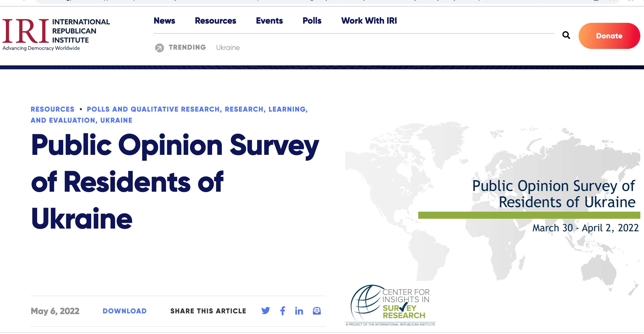Open the trending Ukraine link
Viewport: 644px width, 334px height.
pos(228,47)
